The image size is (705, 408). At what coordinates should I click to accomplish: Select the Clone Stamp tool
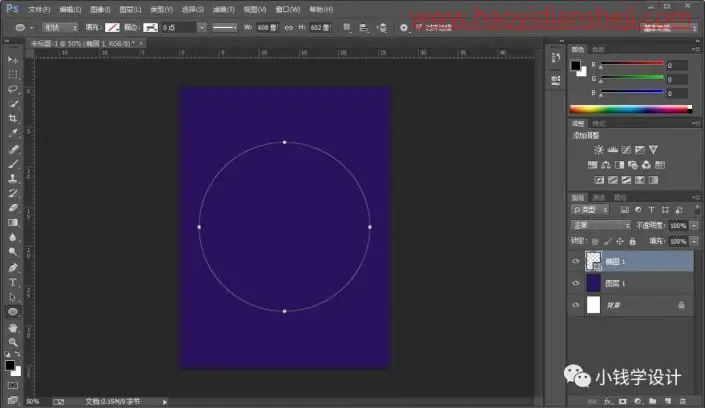point(13,179)
